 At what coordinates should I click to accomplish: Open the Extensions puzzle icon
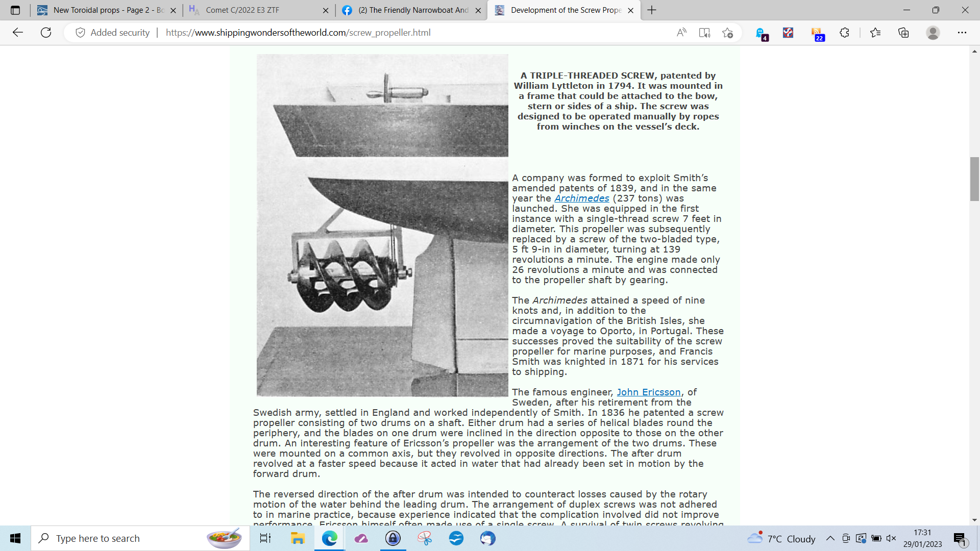(844, 33)
